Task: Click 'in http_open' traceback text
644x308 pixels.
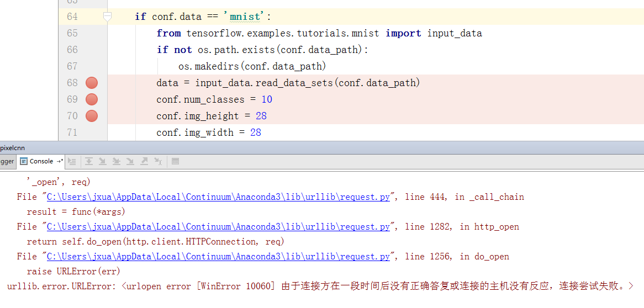Action: (x=489, y=227)
